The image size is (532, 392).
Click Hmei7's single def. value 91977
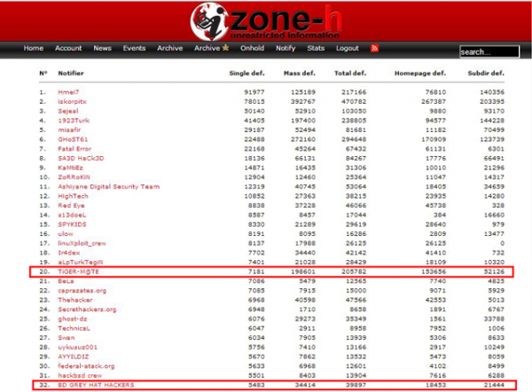point(254,92)
